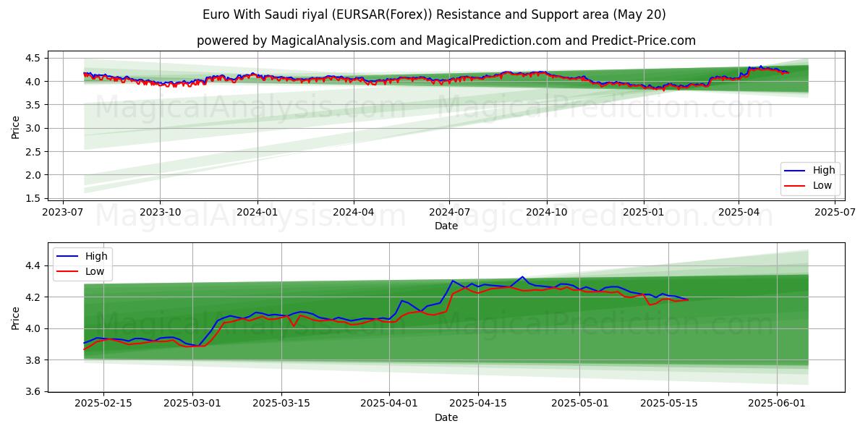The image size is (868, 434).
Task: Click the lower chart 'Price' axis label
Action: tap(16, 318)
